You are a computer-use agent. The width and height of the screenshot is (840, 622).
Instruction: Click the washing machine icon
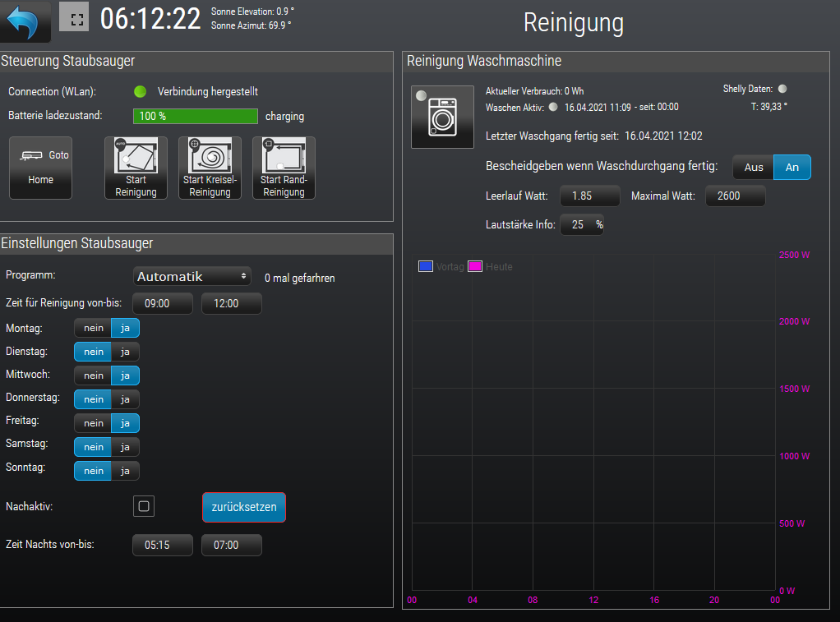tap(442, 117)
